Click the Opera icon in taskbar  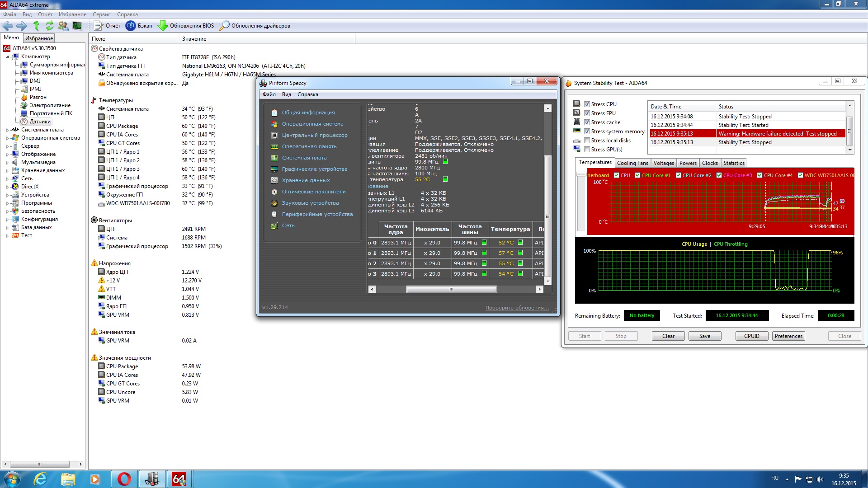pyautogui.click(x=124, y=479)
